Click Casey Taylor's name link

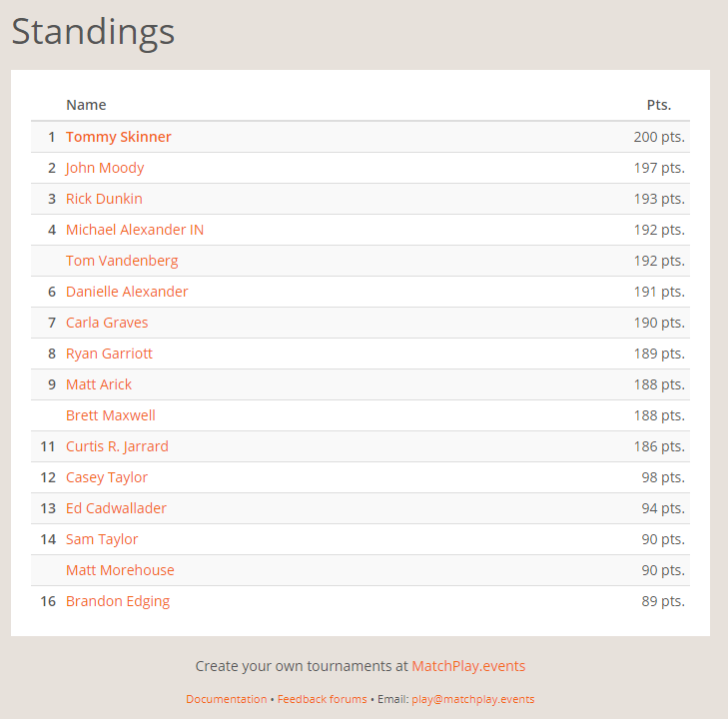tap(107, 477)
